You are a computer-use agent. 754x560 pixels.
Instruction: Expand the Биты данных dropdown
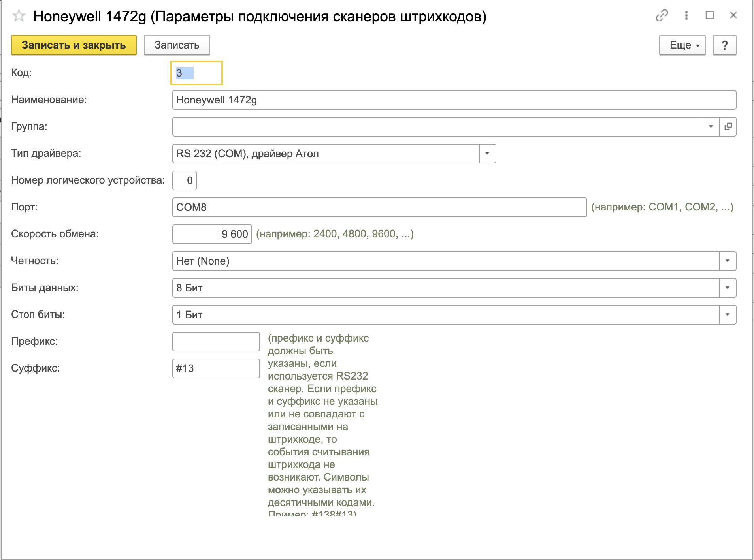[x=728, y=288]
